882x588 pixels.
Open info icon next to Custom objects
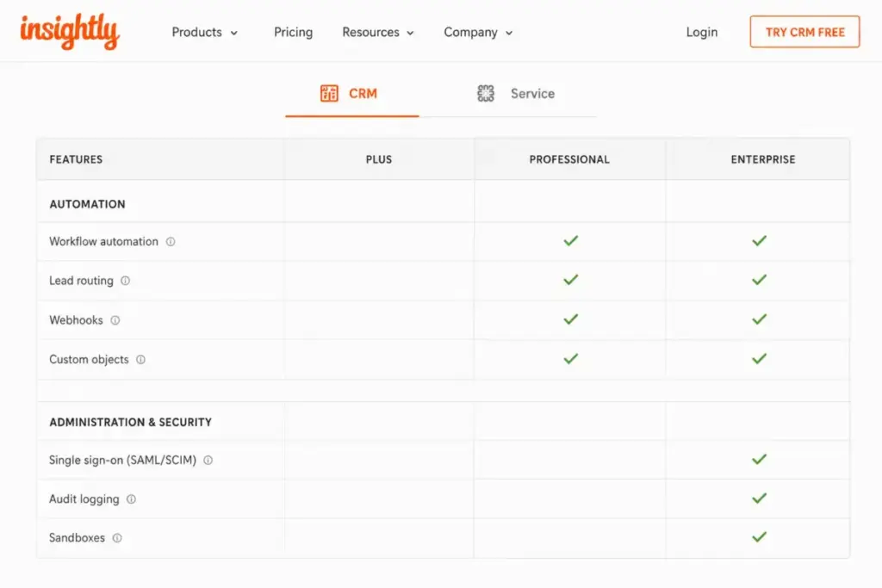click(140, 360)
